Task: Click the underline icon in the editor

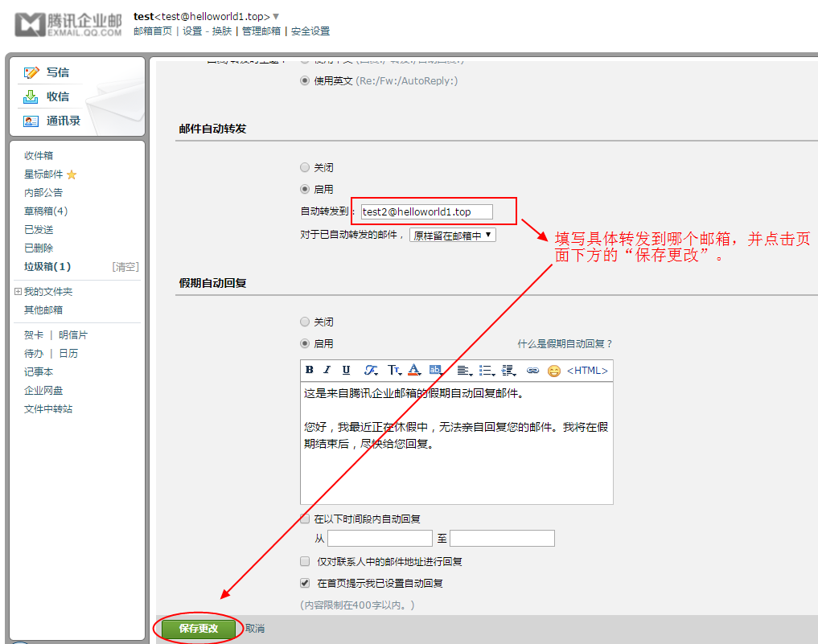Action: (x=346, y=370)
